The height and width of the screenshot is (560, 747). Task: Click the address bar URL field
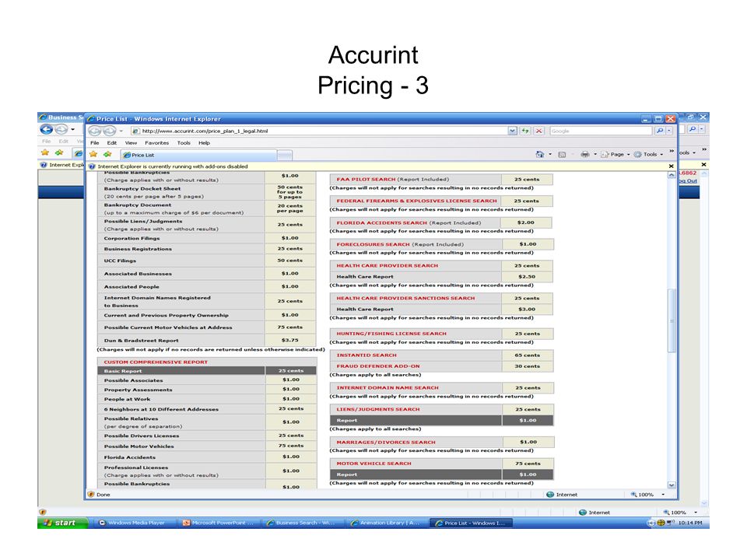(x=319, y=131)
